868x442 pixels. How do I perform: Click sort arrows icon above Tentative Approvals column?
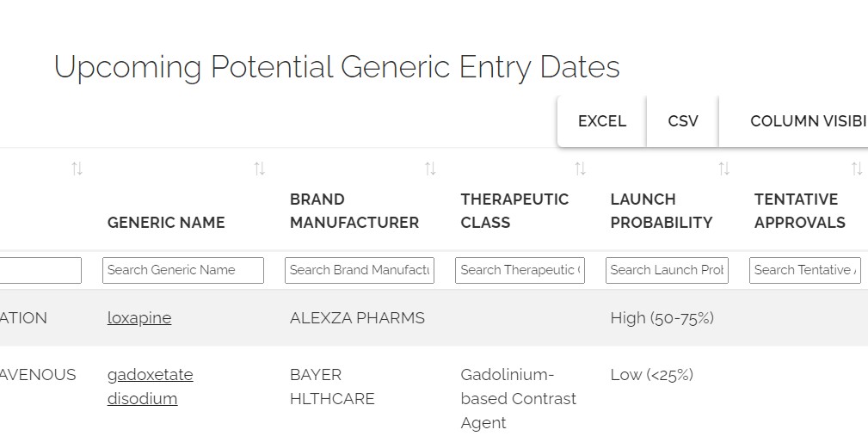click(857, 169)
